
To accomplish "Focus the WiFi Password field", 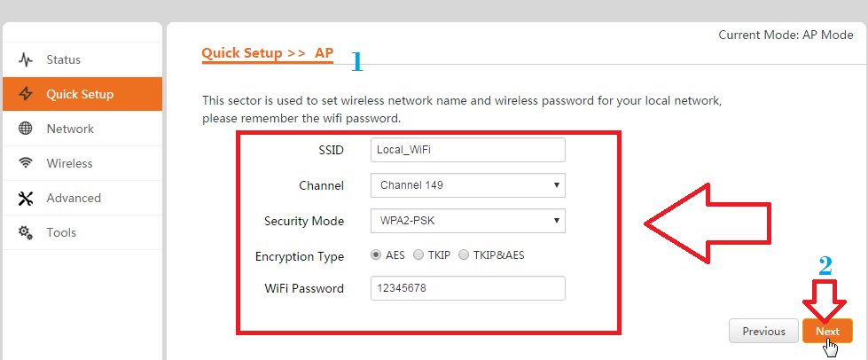I will [x=467, y=288].
